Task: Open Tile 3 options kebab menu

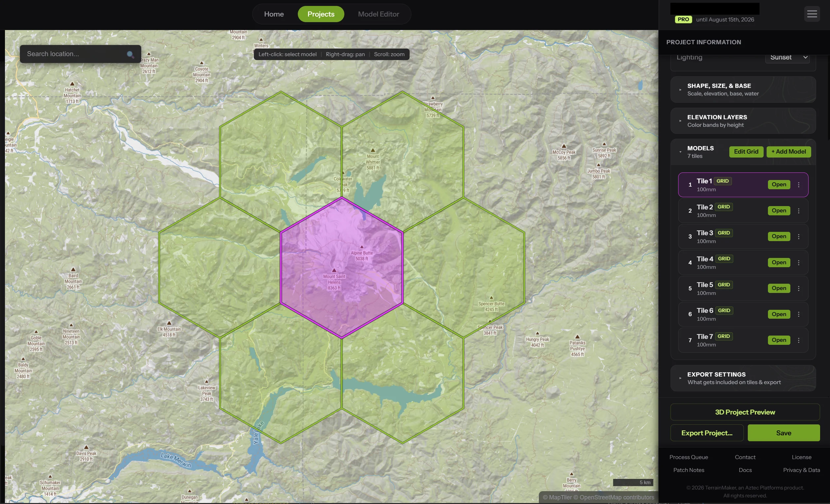Action: point(798,236)
